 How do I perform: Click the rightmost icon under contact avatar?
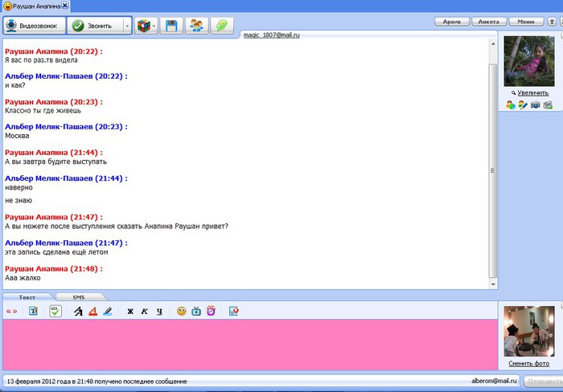548,105
